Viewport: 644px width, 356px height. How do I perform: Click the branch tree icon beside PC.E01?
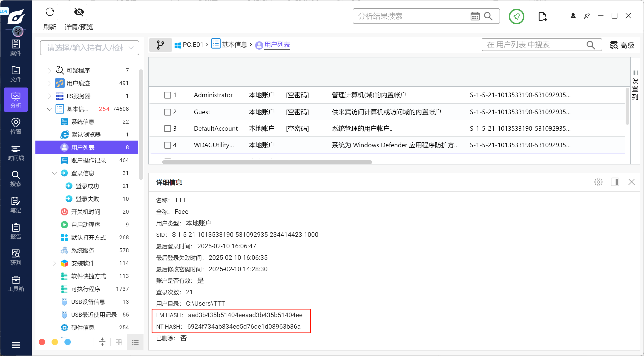(x=160, y=45)
